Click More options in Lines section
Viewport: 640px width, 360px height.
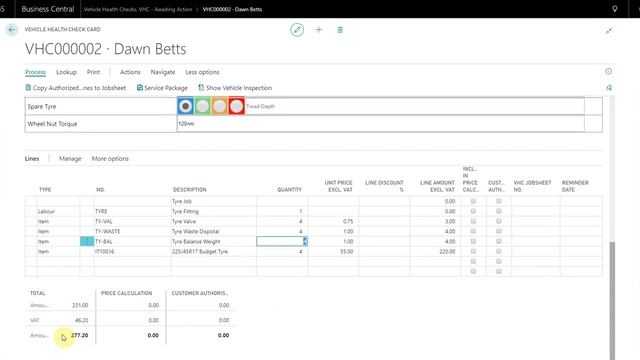tap(110, 158)
